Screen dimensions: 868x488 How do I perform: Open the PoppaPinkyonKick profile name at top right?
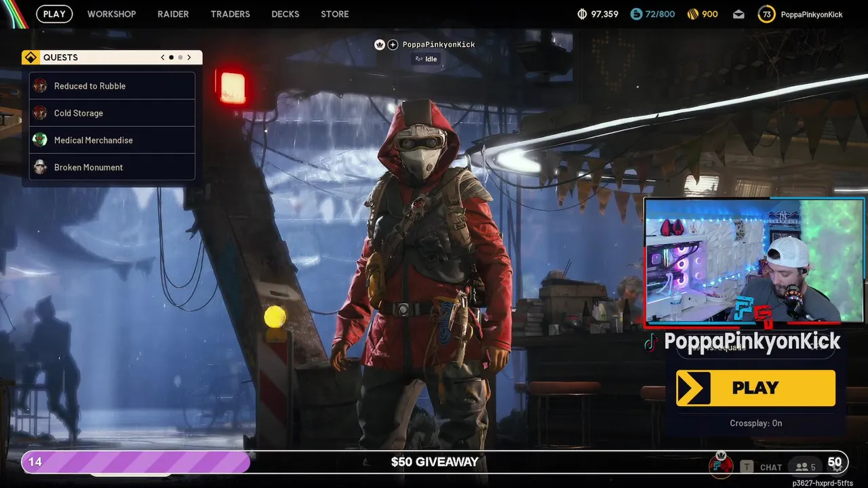[812, 14]
